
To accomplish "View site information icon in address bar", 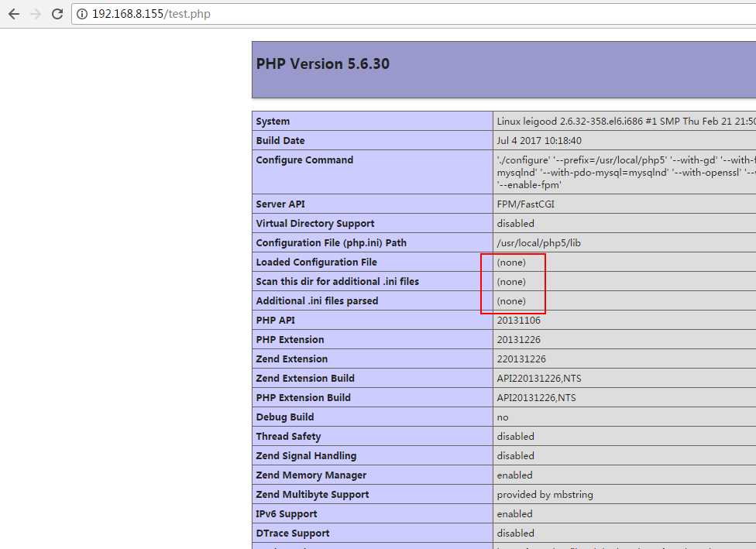I will tap(82, 14).
